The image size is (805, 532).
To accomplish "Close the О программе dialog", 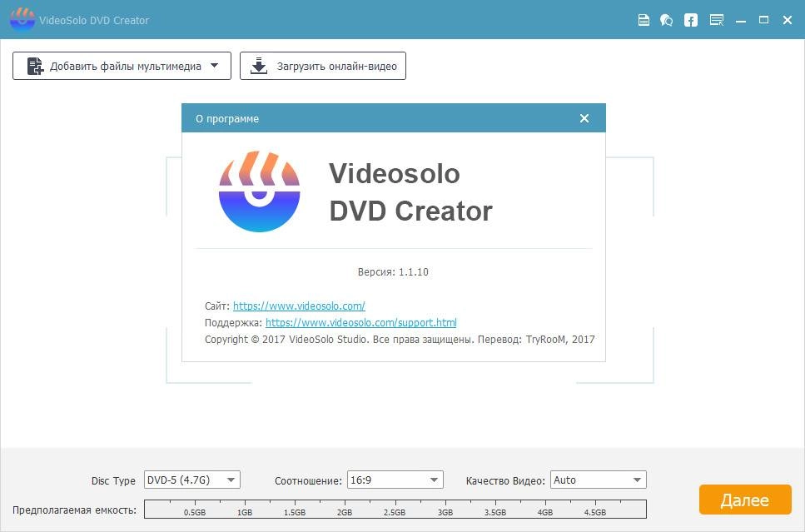I will tap(584, 118).
